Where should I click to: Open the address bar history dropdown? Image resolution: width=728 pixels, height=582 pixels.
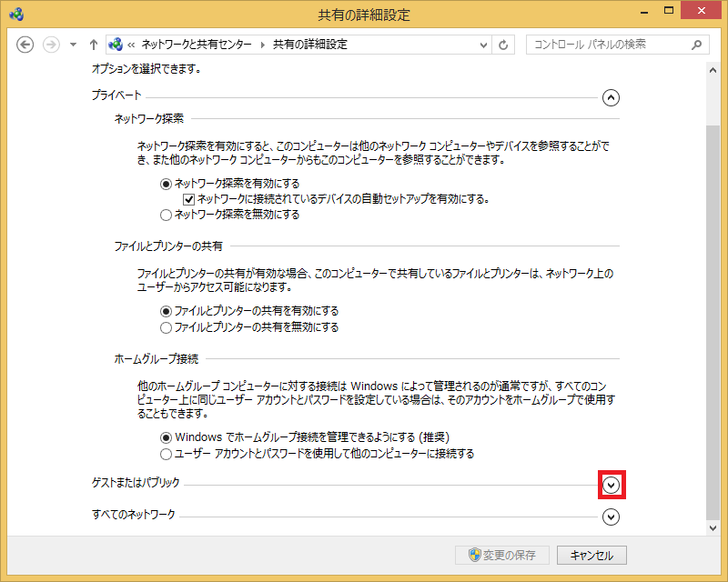click(481, 45)
